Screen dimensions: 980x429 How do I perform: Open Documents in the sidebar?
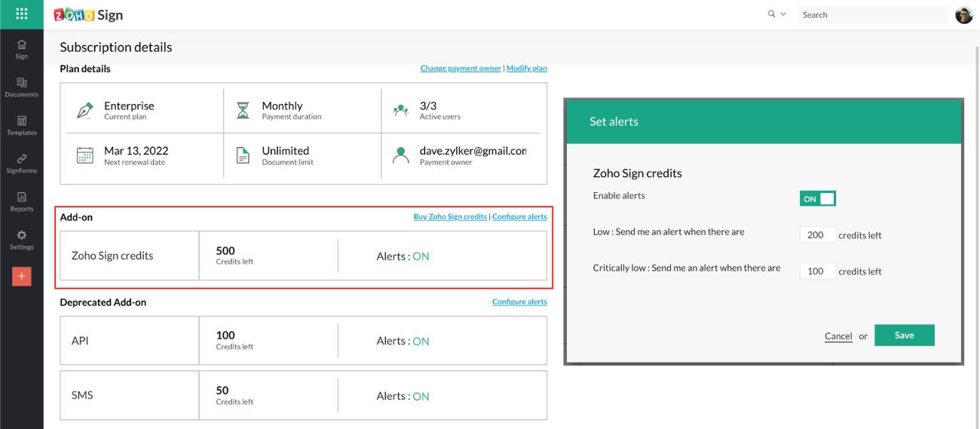pyautogui.click(x=22, y=87)
